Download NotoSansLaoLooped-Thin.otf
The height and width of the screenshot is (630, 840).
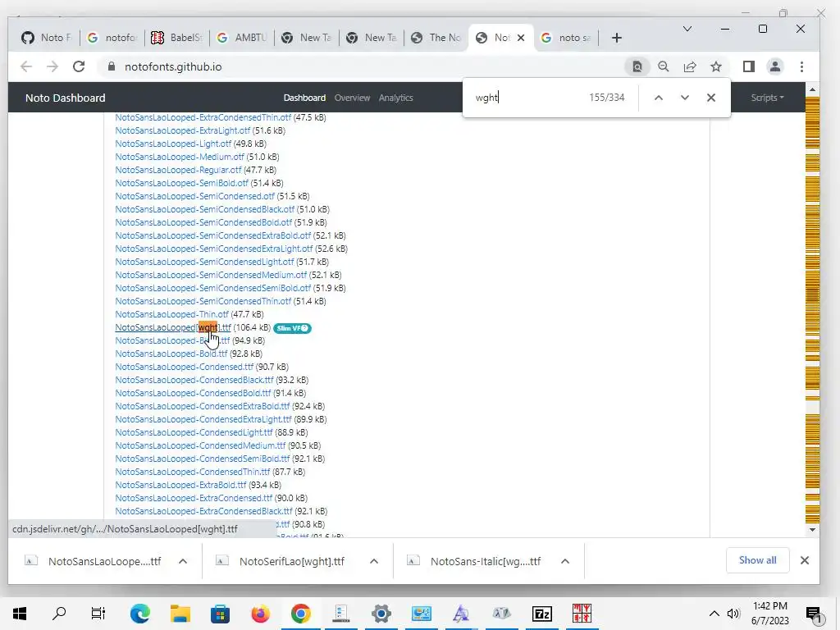(171, 314)
